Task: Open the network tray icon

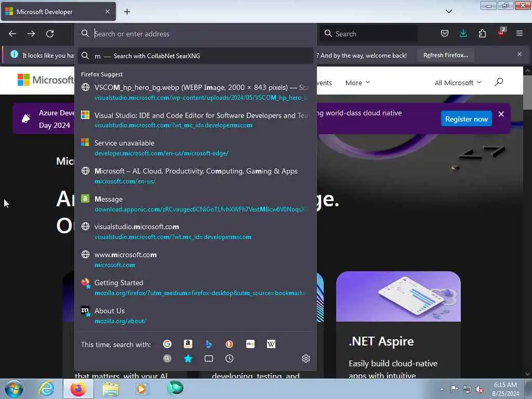Action: pos(467,389)
